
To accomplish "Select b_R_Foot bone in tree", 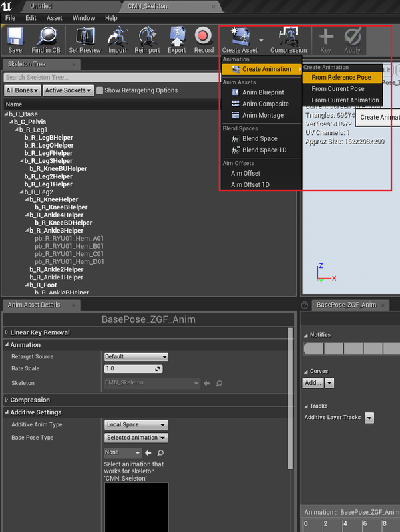I will pos(43,285).
